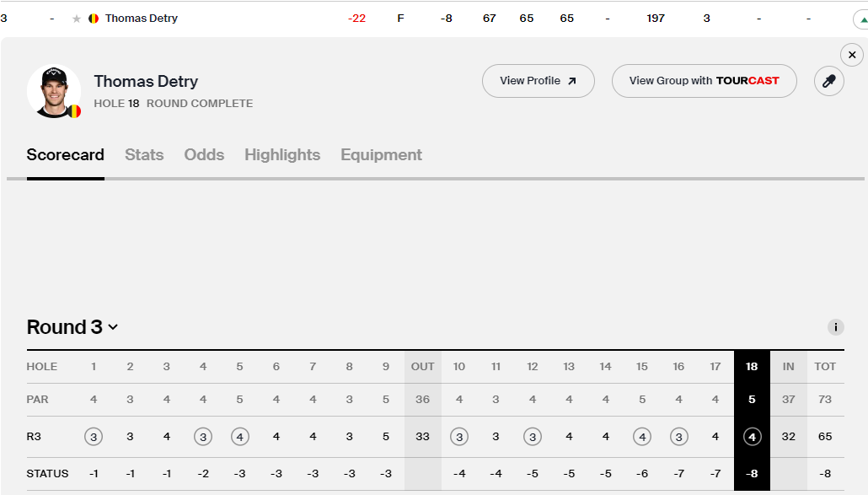Select the Equipment tab

[381, 155]
